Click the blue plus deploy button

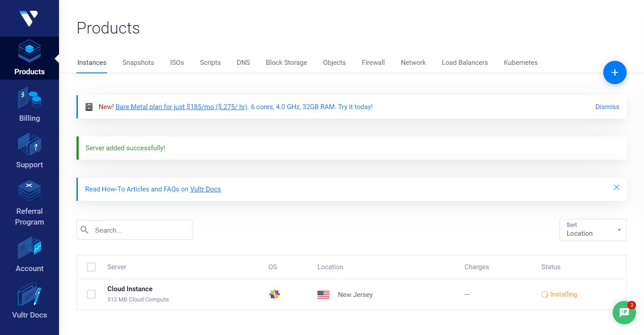coord(615,72)
